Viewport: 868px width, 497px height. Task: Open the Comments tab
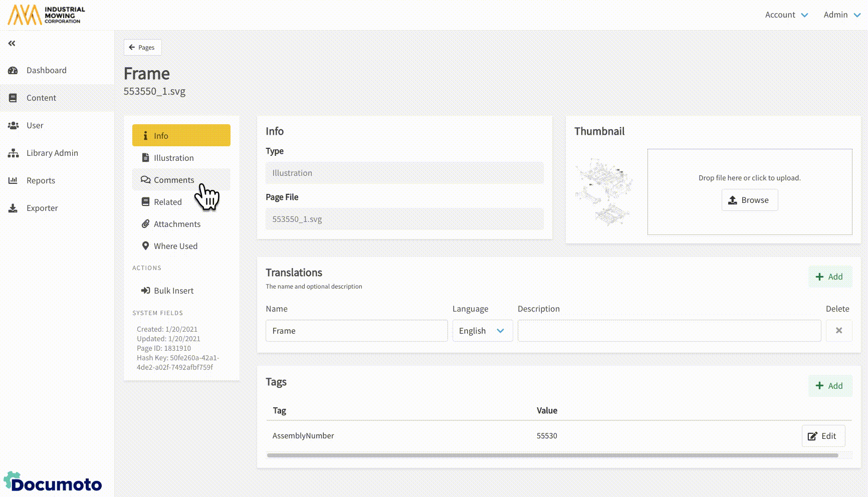click(173, 180)
